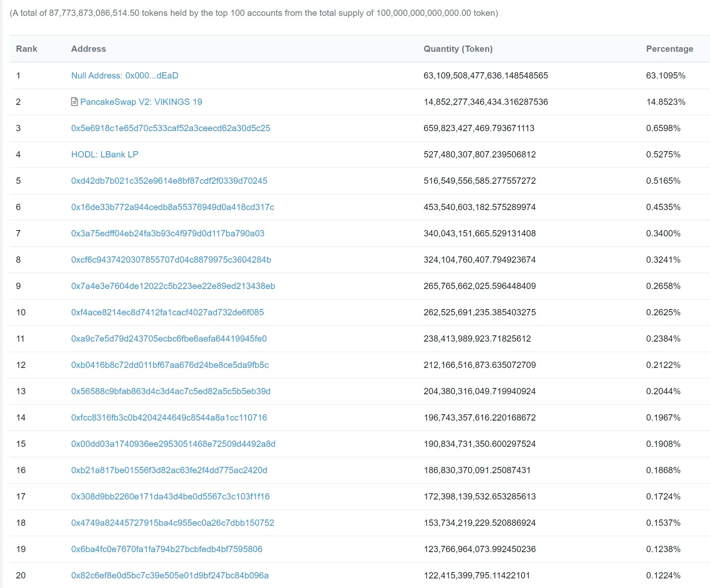Viewport: 710px width, 588px height.
Task: Click percentage value 0.1967%
Action: click(x=663, y=418)
